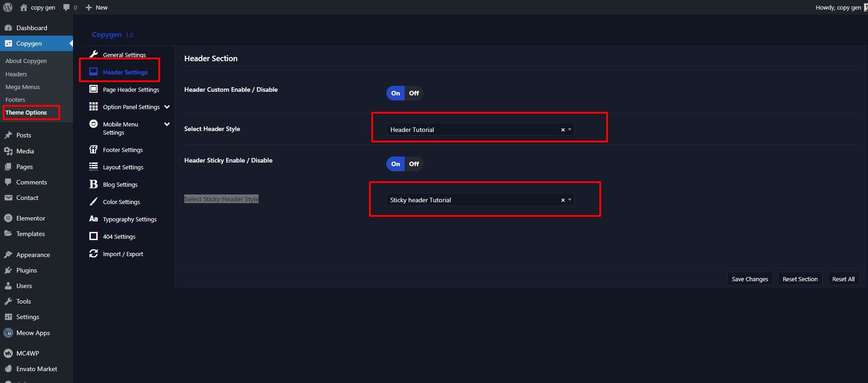Click the Reset All button

[843, 279]
